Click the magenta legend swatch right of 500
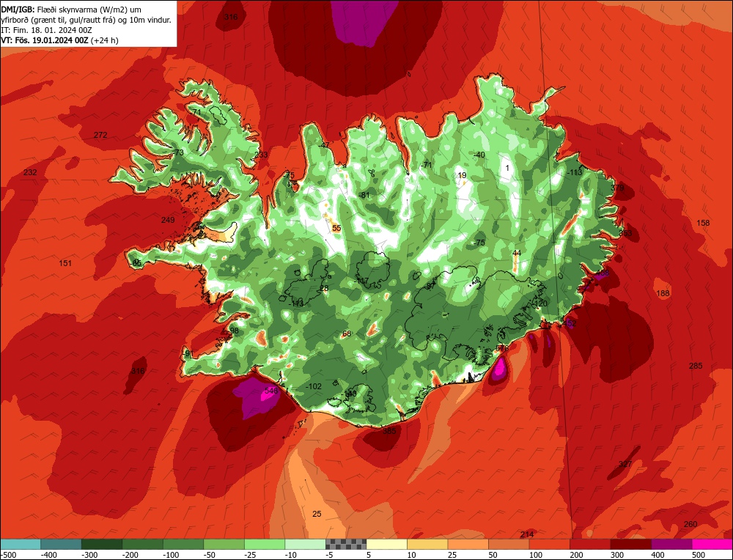733x560 pixels. click(x=712, y=545)
